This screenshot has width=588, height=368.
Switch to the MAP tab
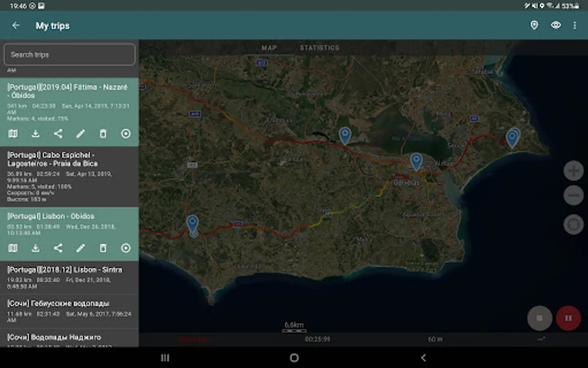(x=269, y=48)
